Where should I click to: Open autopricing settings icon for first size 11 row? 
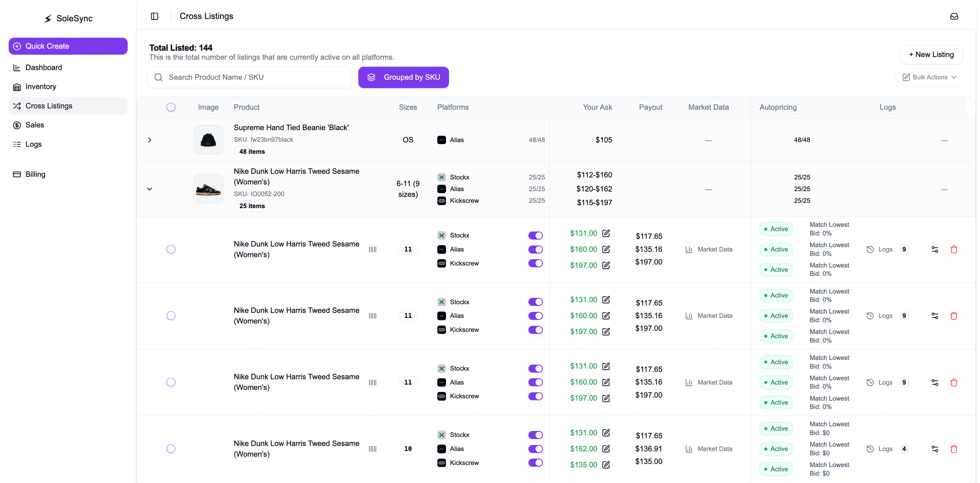point(935,250)
